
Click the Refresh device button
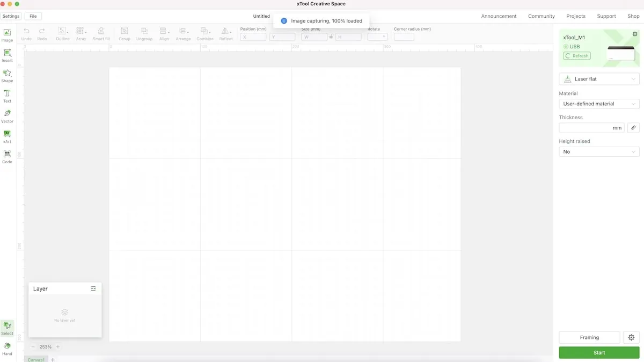tap(577, 56)
